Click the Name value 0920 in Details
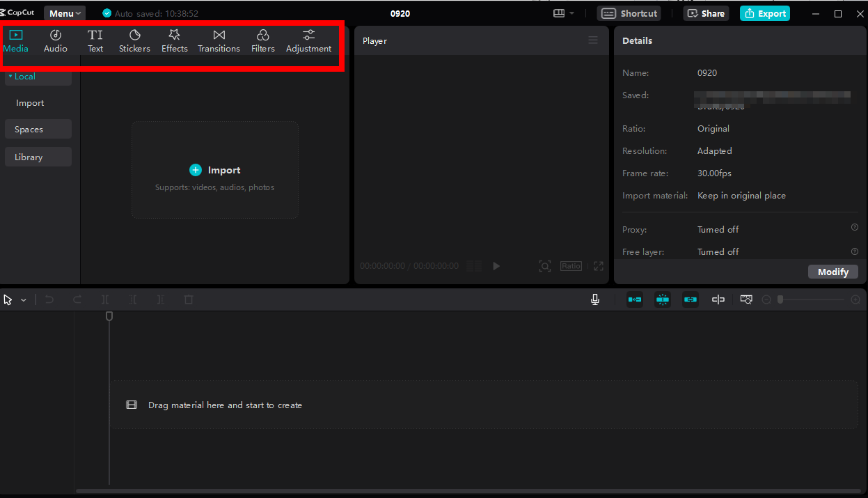Viewport: 868px width, 498px height. (x=707, y=73)
